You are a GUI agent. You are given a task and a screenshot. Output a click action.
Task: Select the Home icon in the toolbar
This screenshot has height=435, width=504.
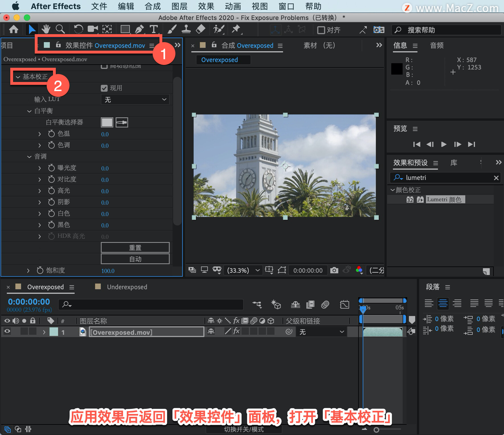coord(14,29)
